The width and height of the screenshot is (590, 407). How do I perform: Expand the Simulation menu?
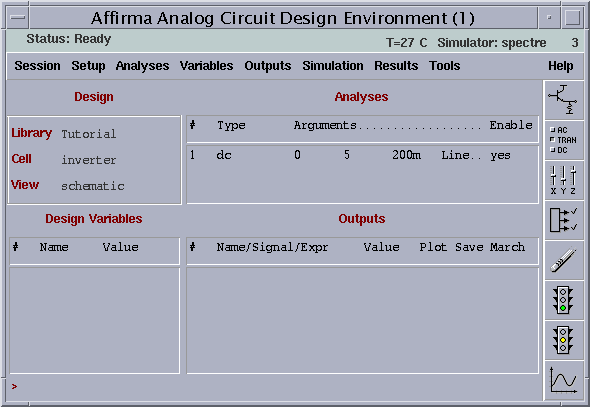coord(333,66)
